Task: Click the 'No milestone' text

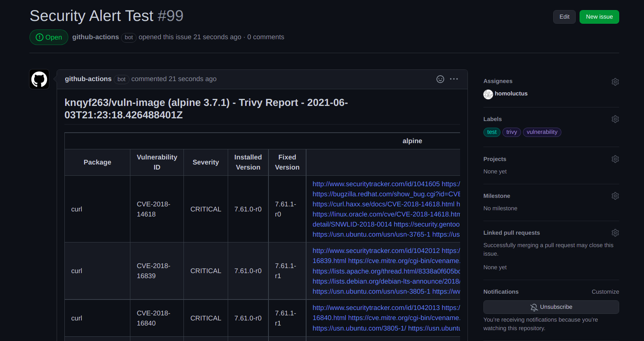Action: point(500,208)
